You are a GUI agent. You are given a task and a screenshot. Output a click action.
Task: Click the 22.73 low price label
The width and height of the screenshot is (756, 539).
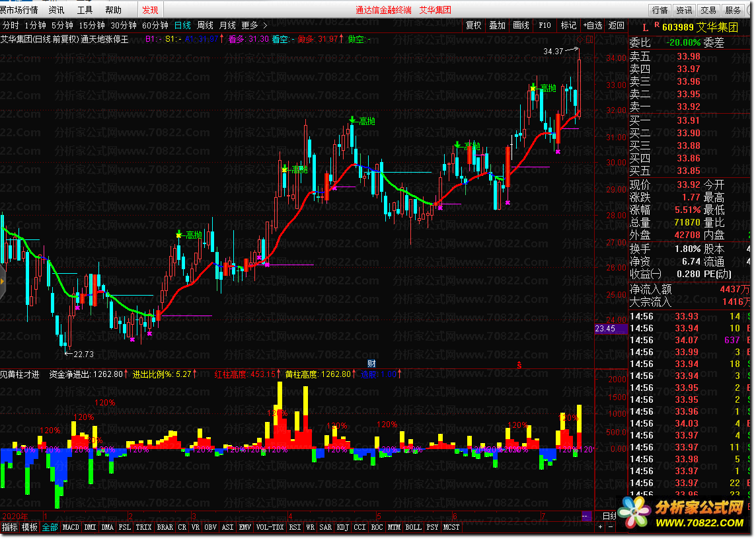[x=83, y=354]
